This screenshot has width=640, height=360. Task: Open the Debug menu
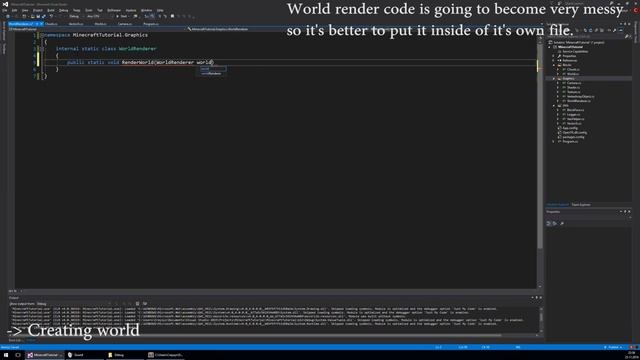[64, 10]
